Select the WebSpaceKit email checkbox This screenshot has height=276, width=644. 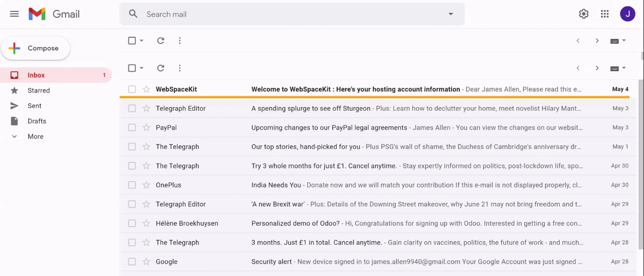point(132,89)
